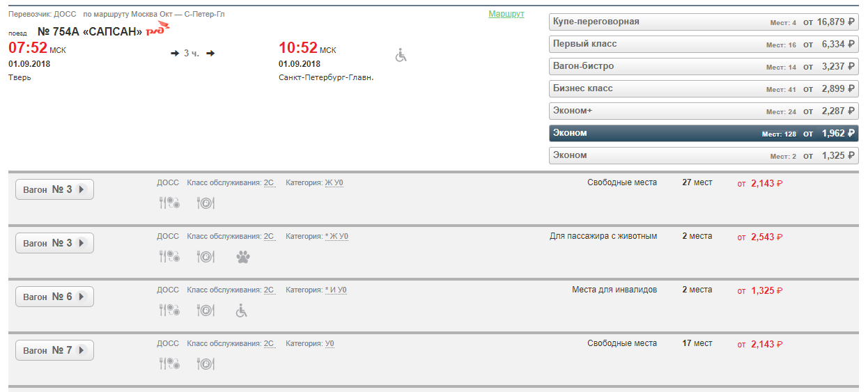Click service class 2С in Вагон № 6 row

[269, 290]
